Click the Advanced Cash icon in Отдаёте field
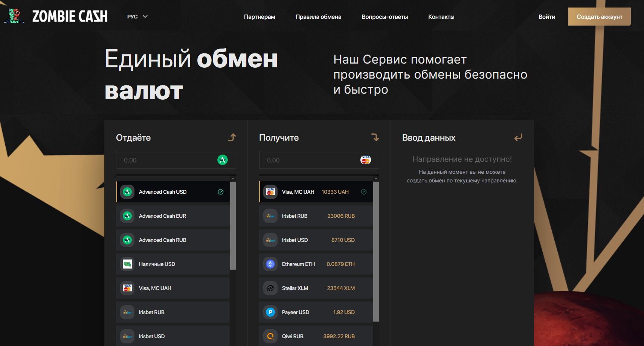Viewport: 644px width, 346px height. coord(223,160)
